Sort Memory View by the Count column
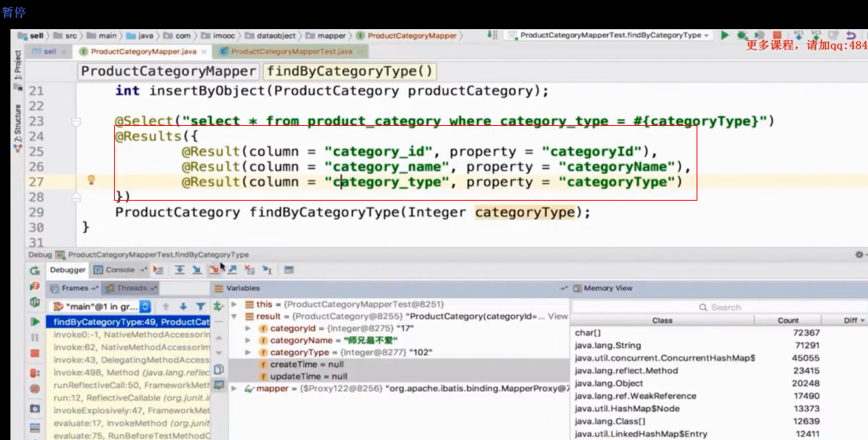This screenshot has height=440, width=868. [x=788, y=320]
